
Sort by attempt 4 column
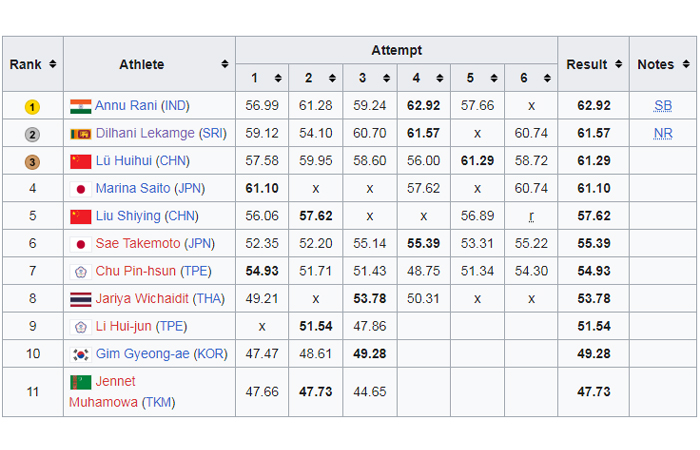pos(439,78)
